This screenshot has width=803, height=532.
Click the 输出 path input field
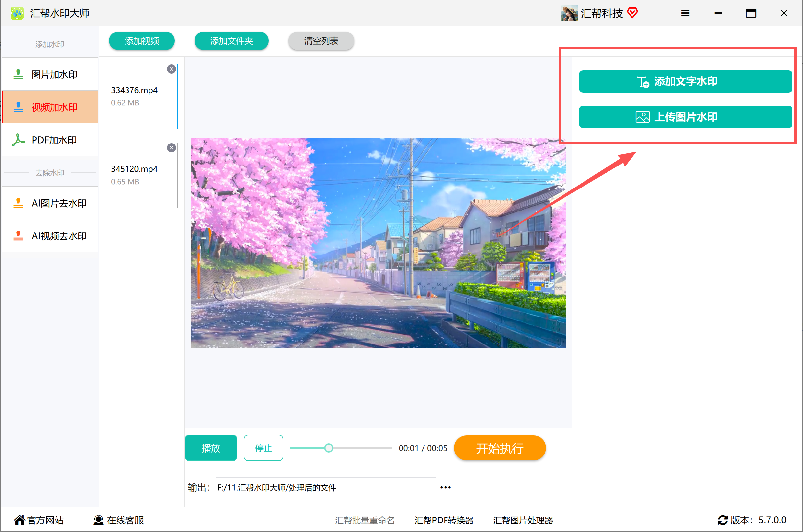point(326,488)
